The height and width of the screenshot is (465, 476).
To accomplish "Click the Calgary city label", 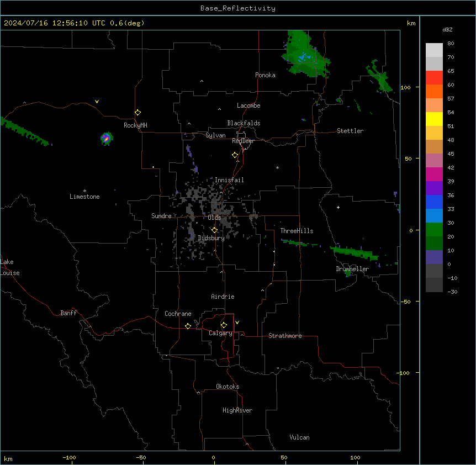I will 220,333.
